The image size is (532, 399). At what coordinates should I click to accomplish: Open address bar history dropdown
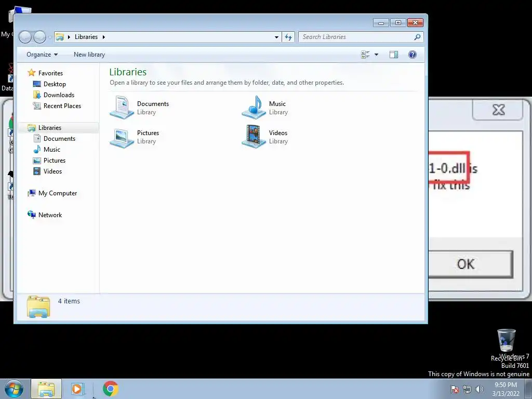pyautogui.click(x=276, y=37)
